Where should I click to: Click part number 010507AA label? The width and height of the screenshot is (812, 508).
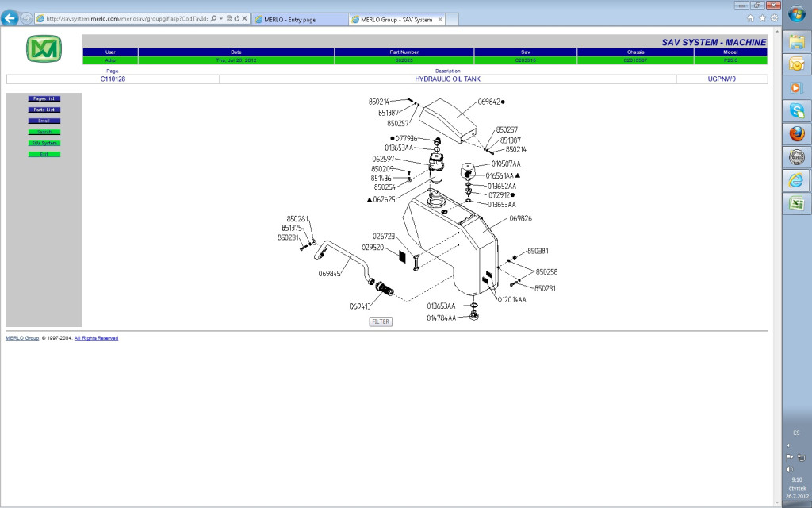click(506, 164)
